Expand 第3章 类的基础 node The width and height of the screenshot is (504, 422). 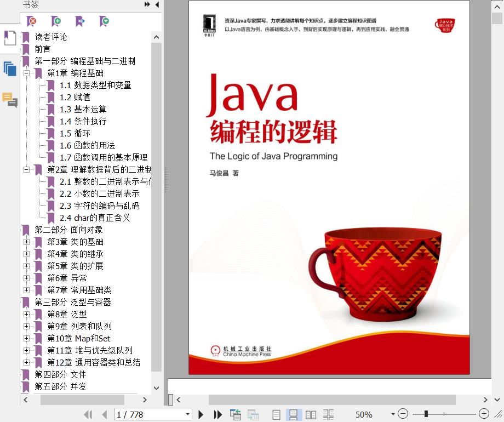coord(27,242)
